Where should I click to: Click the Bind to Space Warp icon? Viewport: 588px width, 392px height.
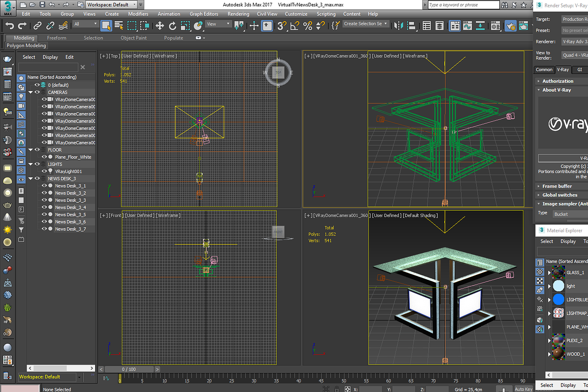coord(64,25)
